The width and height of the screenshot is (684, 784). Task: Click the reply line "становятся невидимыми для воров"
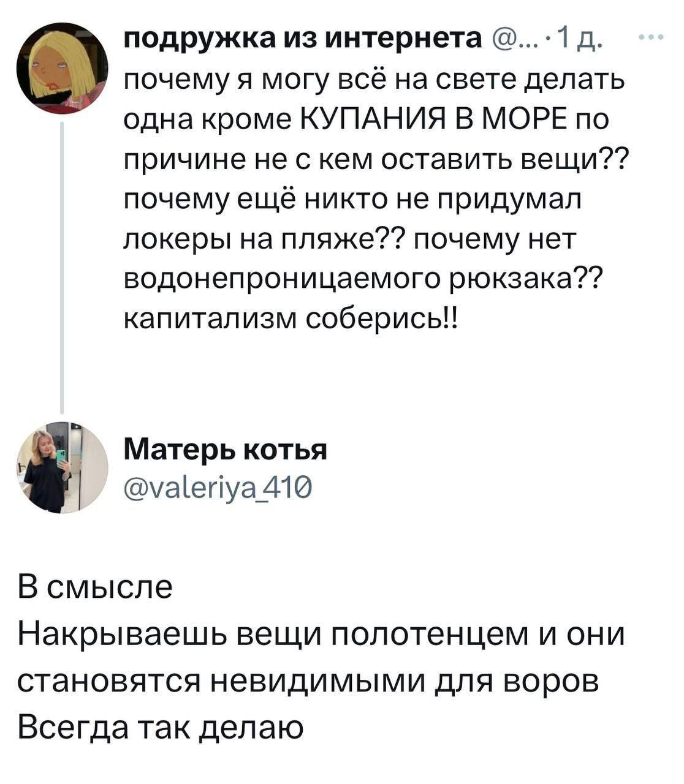tap(308, 680)
